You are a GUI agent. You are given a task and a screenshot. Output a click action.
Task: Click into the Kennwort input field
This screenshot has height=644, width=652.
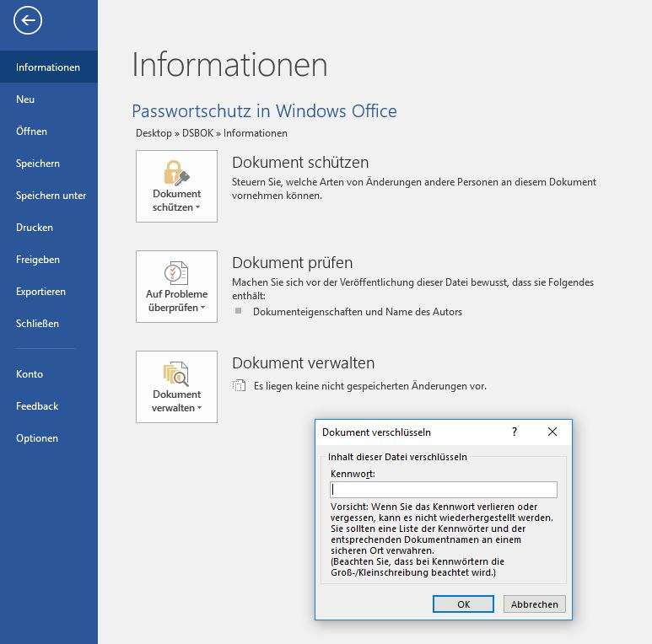[x=444, y=490]
